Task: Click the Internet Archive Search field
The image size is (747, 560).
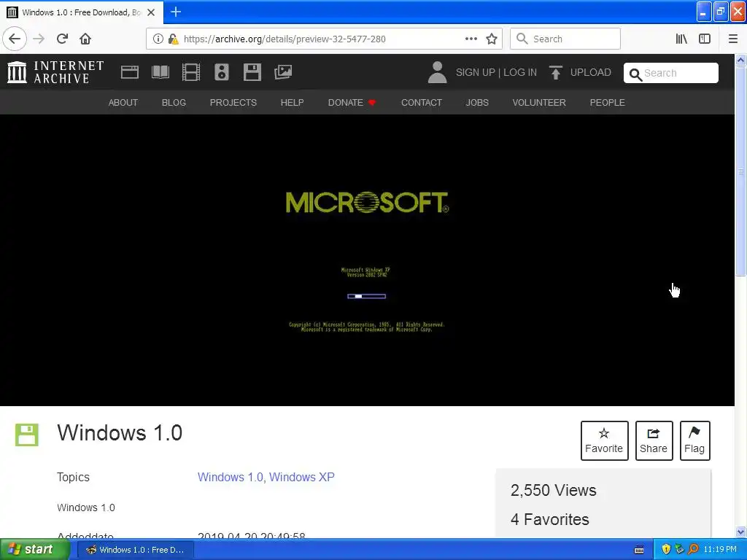Action: [671, 73]
